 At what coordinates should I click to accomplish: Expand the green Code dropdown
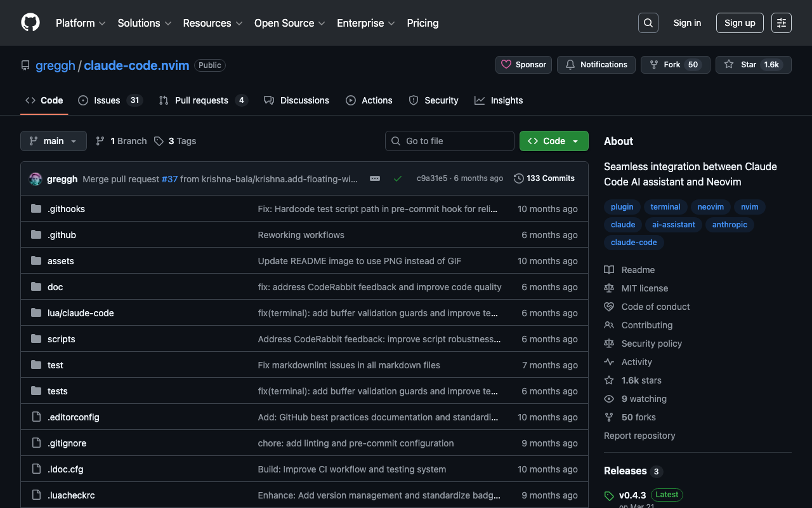point(553,141)
